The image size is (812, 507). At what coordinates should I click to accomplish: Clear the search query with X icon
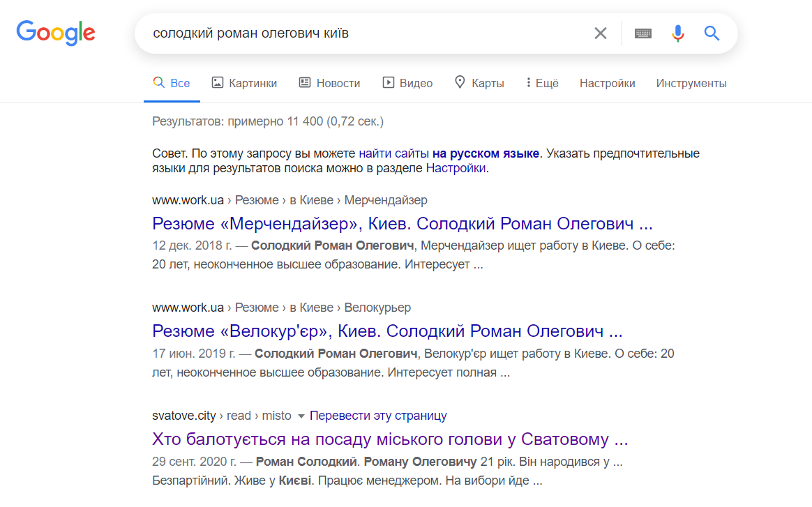(600, 33)
